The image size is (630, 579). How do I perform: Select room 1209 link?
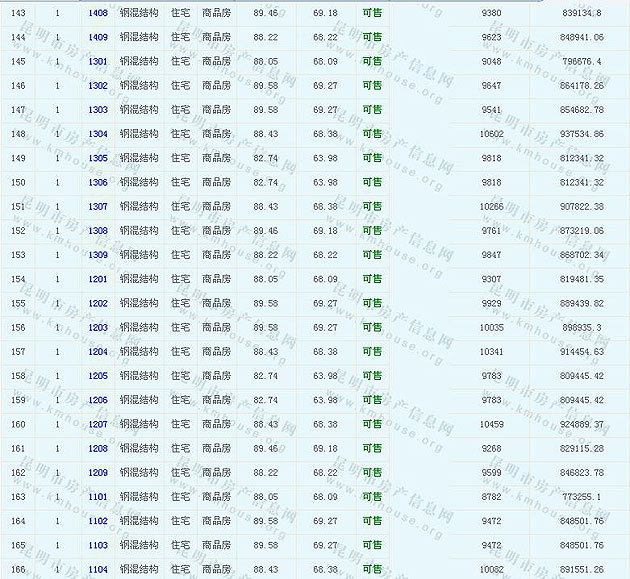point(97,472)
